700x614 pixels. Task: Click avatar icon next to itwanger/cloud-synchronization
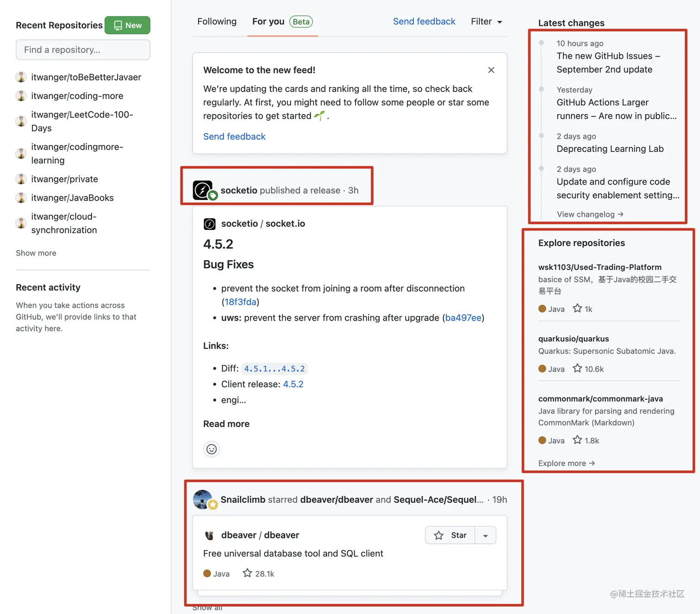click(x=21, y=223)
